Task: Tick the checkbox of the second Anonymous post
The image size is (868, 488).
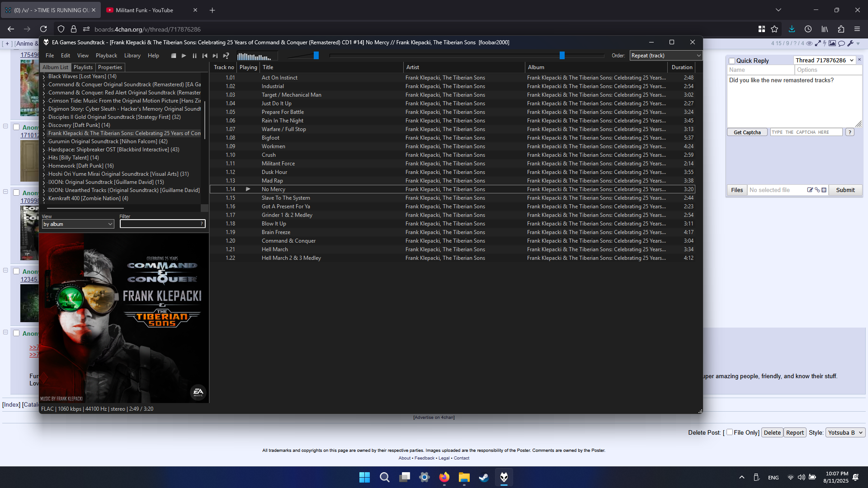Action: point(16,193)
